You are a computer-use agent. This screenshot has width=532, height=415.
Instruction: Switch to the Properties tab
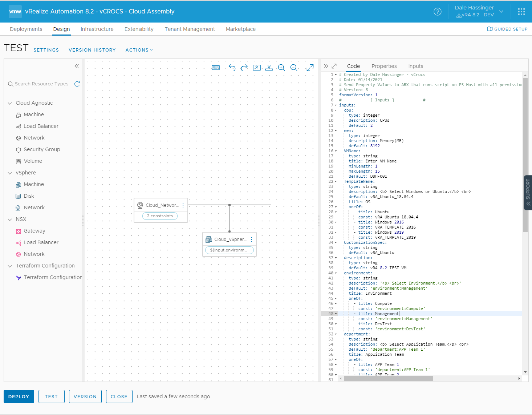tap(384, 66)
